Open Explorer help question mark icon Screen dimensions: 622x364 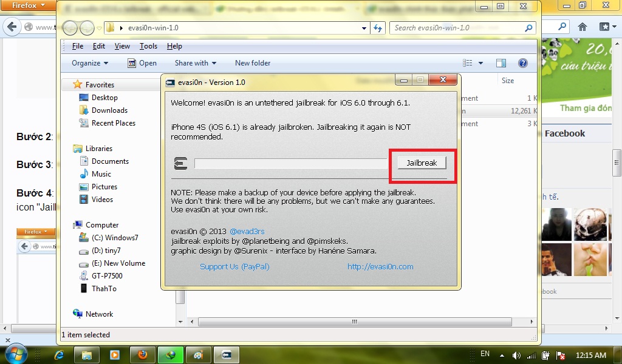[x=523, y=63]
